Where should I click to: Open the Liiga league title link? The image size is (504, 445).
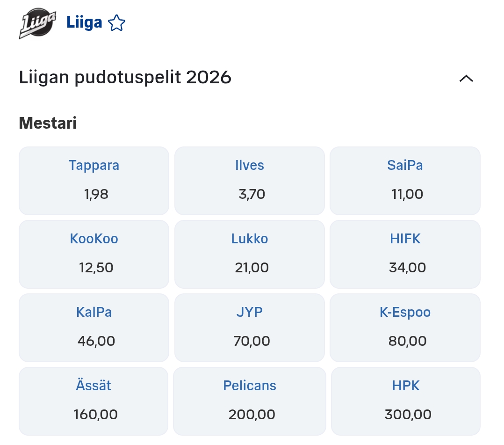pyautogui.click(x=84, y=22)
